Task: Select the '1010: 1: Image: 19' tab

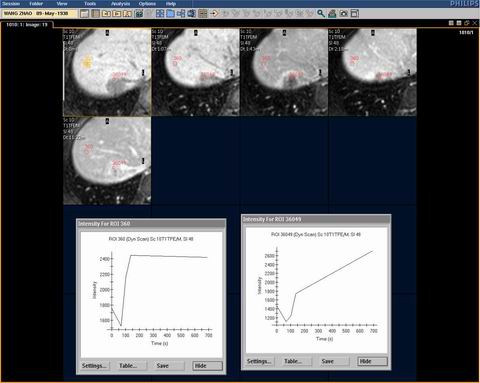Action: (x=27, y=25)
